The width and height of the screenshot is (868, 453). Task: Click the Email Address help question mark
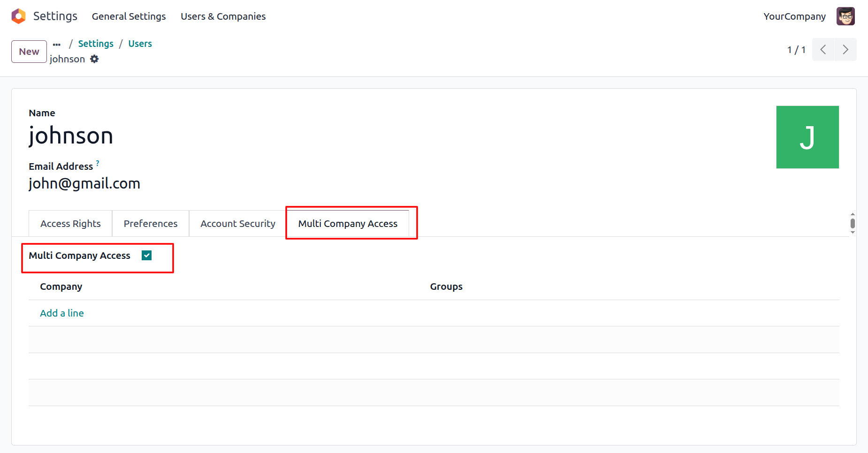click(x=98, y=163)
